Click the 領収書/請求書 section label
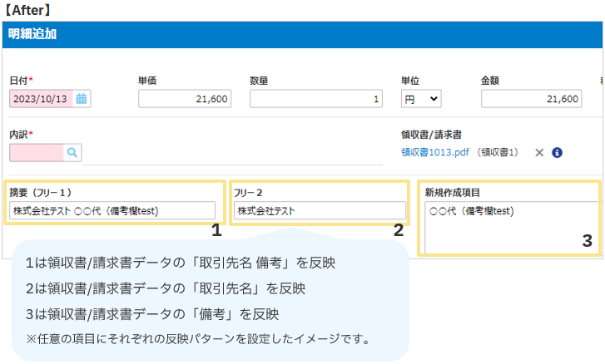 (x=431, y=134)
